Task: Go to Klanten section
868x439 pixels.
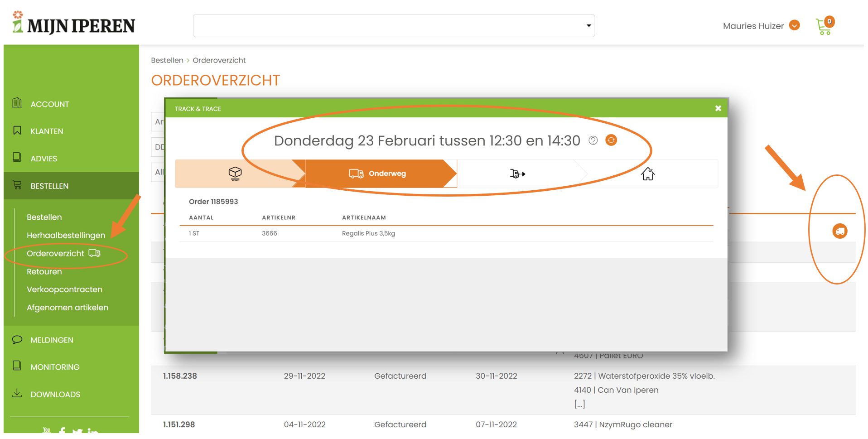Action: pyautogui.click(x=47, y=131)
